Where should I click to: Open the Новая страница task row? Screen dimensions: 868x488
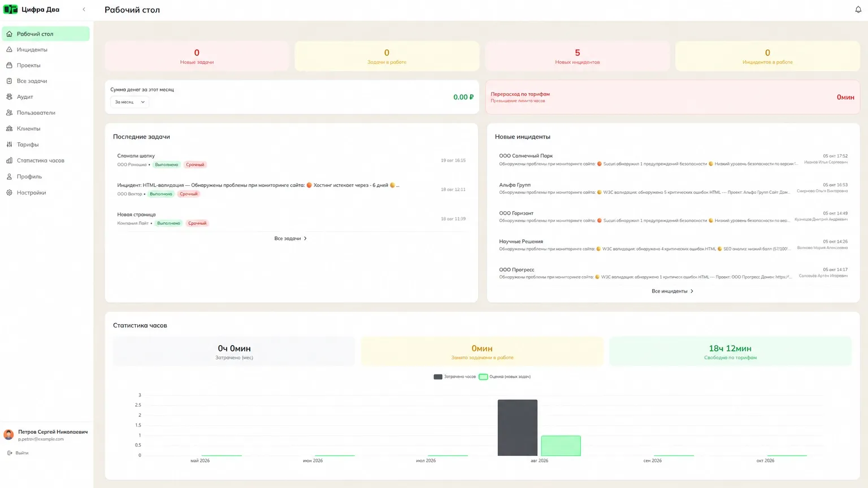click(x=292, y=219)
